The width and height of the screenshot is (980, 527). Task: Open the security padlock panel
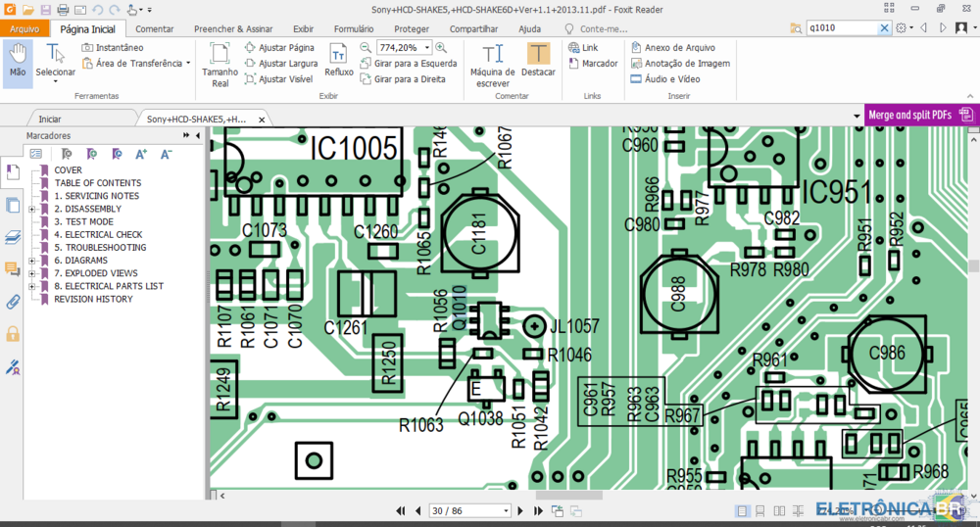click(13, 334)
